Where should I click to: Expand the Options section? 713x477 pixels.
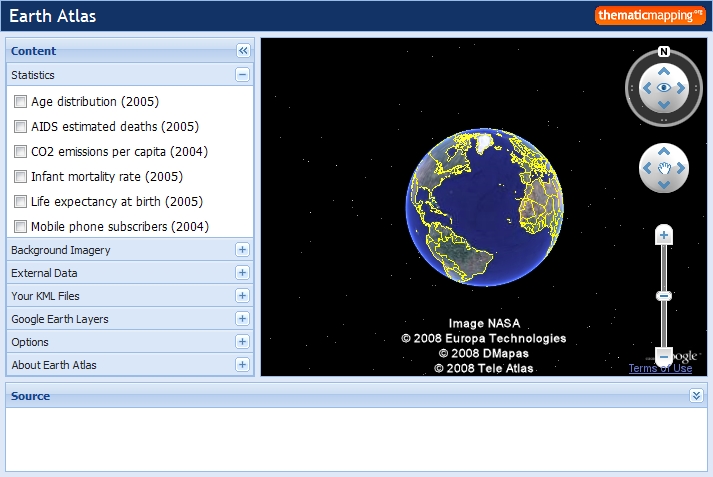(242, 341)
